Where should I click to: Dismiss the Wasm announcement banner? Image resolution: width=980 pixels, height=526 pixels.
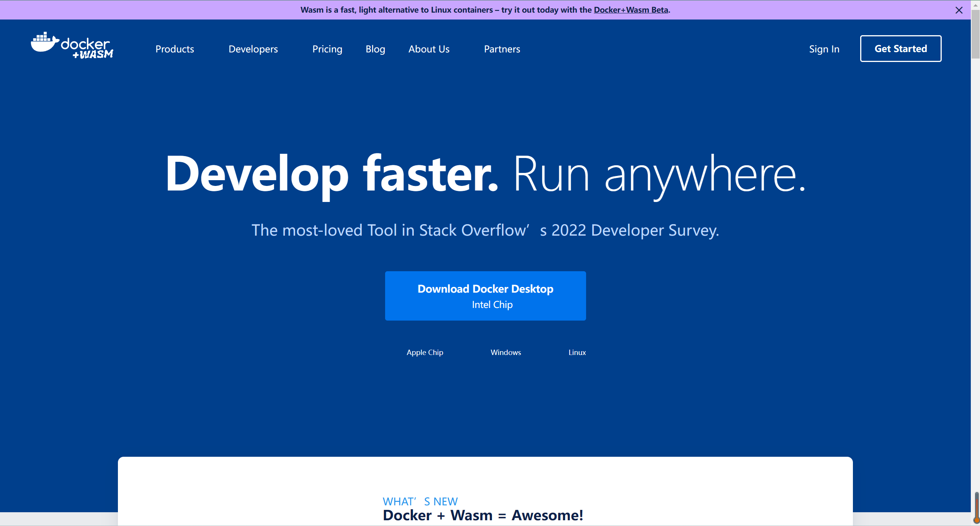(959, 10)
